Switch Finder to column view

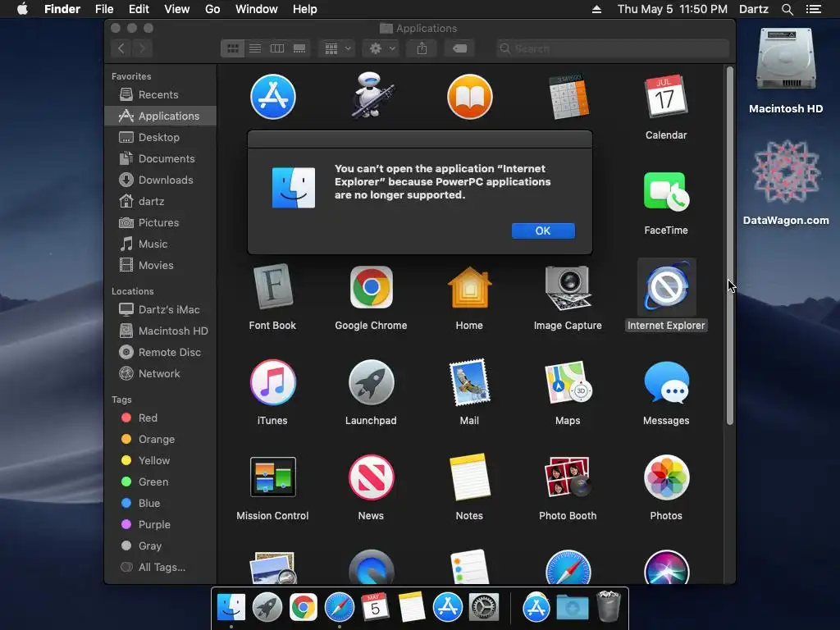(277, 48)
